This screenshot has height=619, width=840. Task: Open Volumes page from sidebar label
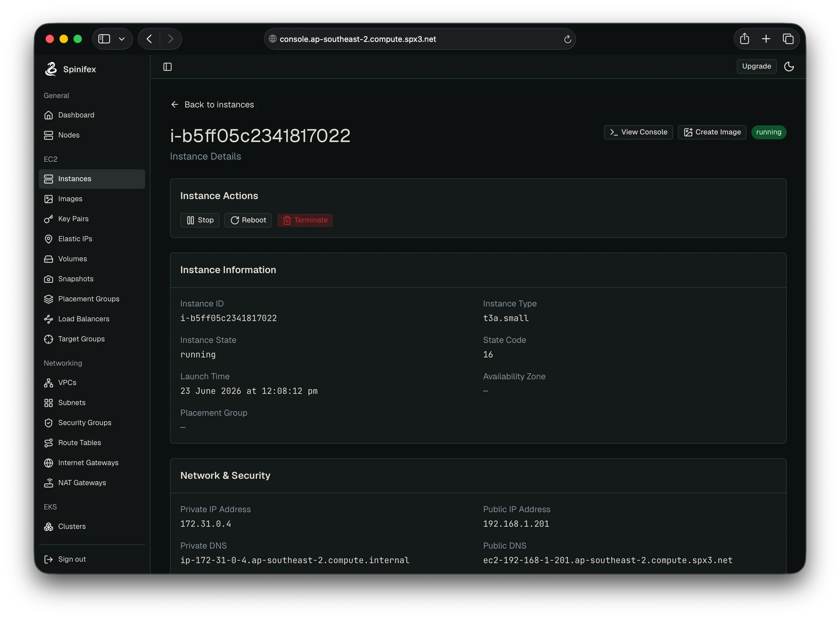[72, 259]
